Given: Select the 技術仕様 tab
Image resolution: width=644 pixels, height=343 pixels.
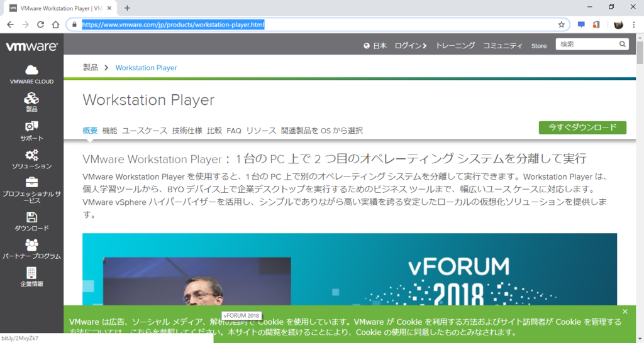Looking at the screenshot, I should [187, 131].
